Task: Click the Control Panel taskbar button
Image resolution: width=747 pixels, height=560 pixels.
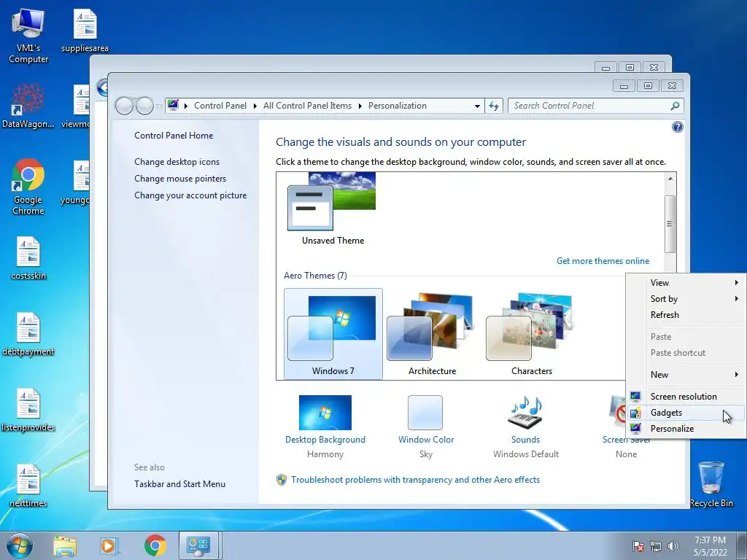Action: (x=198, y=545)
